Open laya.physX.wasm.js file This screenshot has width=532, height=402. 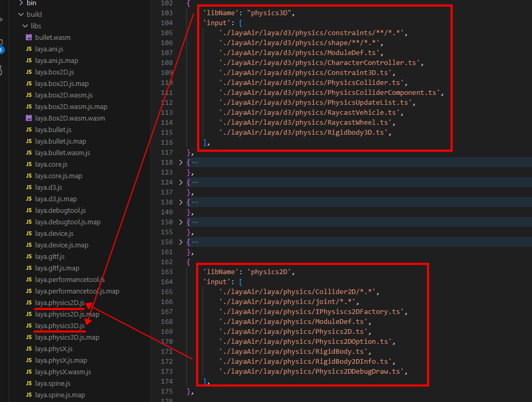pyautogui.click(x=63, y=372)
